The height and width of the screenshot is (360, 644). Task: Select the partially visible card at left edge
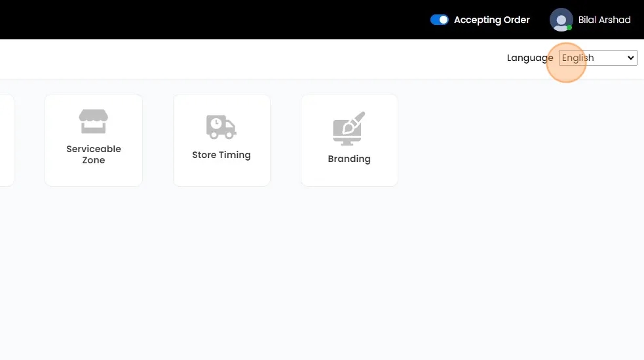(6, 140)
